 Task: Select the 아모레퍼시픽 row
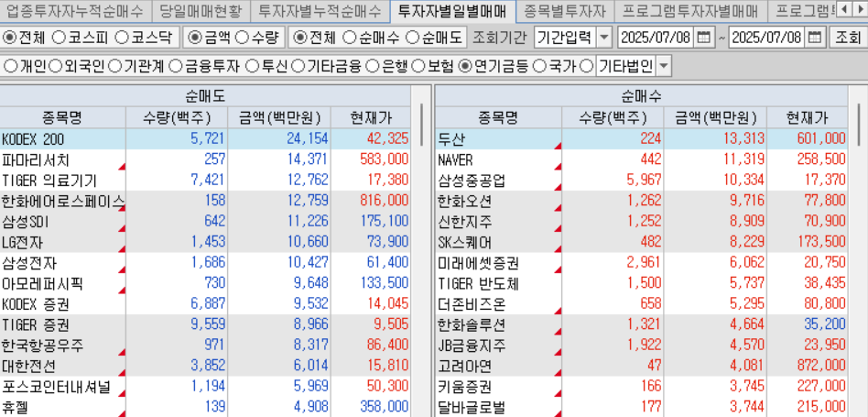205,284
